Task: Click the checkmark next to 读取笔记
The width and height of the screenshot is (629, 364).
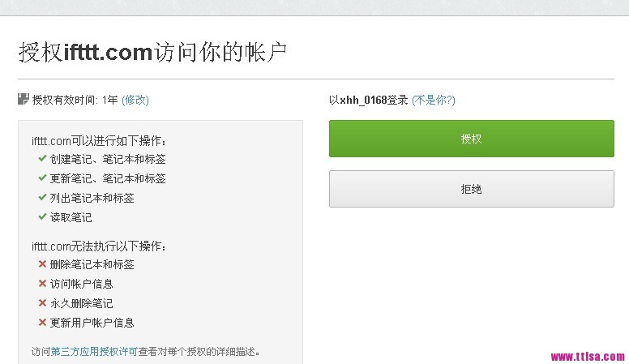Action: 42,217
